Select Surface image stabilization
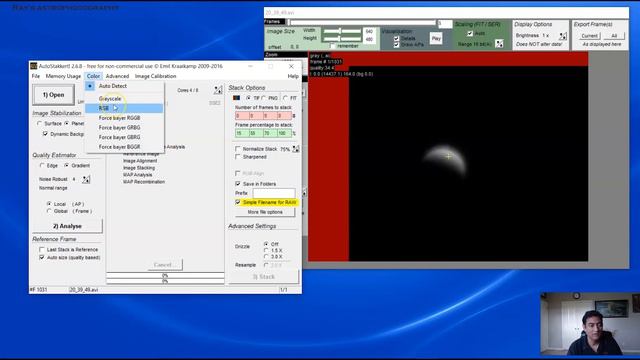The image size is (640, 360). [x=40, y=123]
